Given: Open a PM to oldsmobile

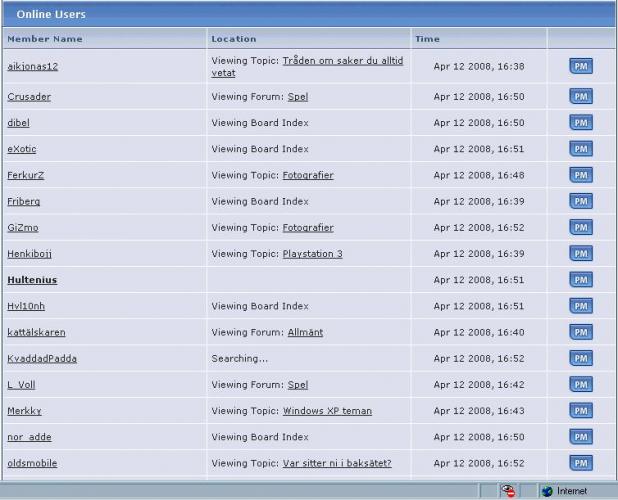Looking at the screenshot, I should tap(580, 463).
